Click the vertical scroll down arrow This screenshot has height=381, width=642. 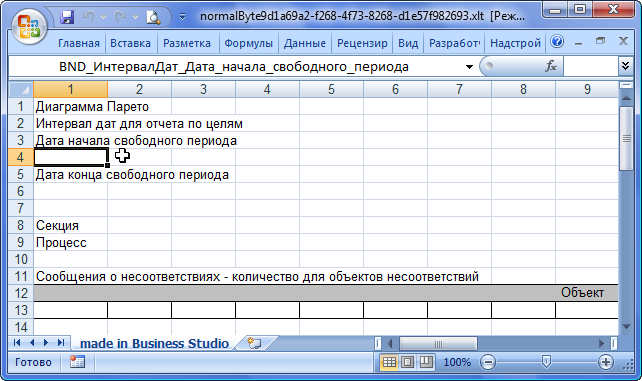pyautogui.click(x=626, y=327)
